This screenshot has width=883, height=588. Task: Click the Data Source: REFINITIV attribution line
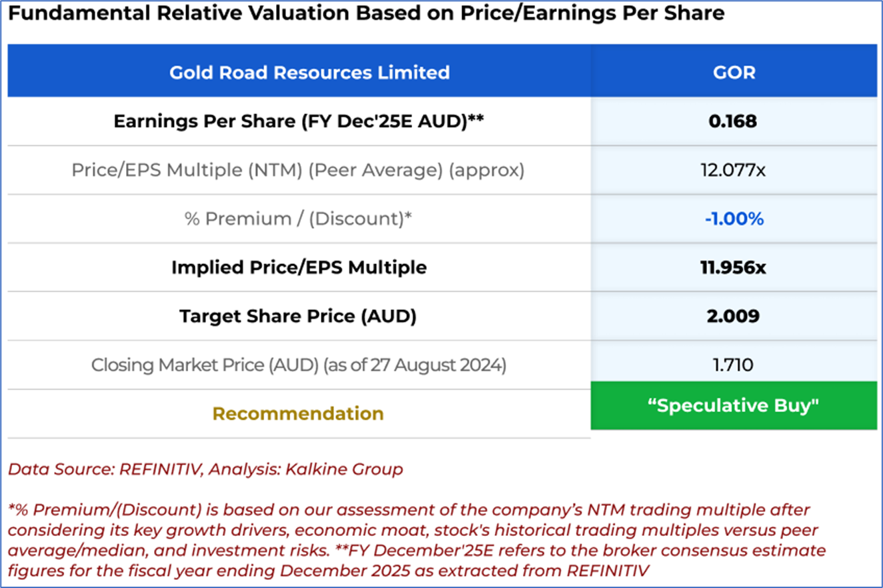click(205, 469)
